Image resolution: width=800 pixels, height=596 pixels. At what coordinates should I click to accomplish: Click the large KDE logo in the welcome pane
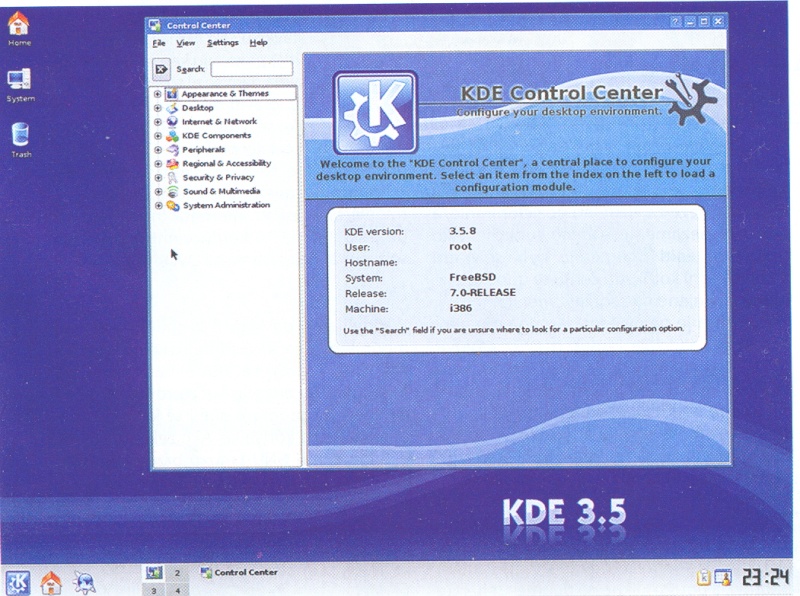click(375, 112)
